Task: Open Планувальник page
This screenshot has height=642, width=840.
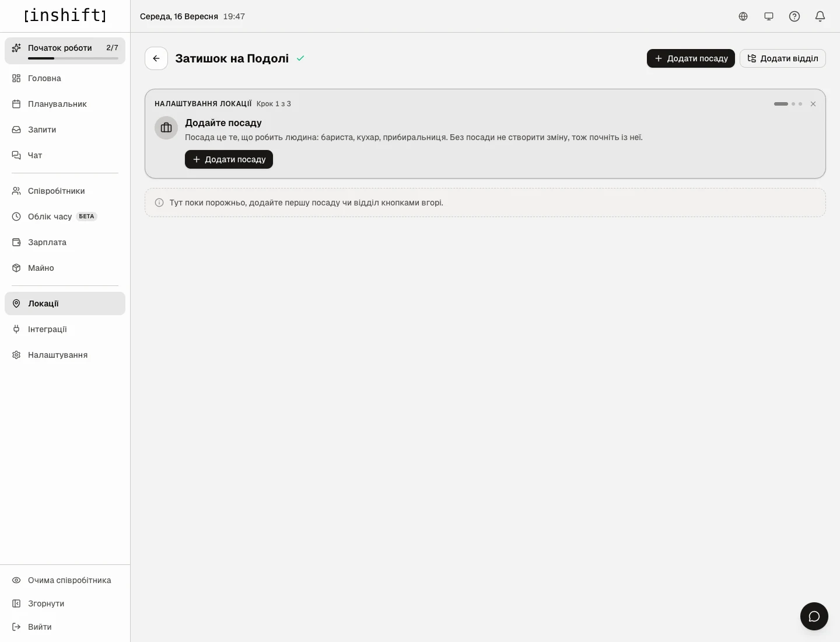Action: pos(65,104)
